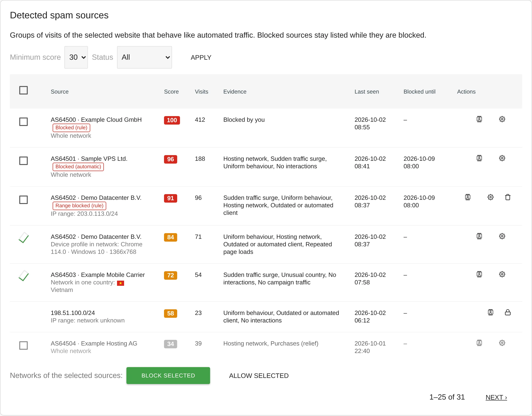Click the Source column header
532x416 pixels.
tap(60, 92)
